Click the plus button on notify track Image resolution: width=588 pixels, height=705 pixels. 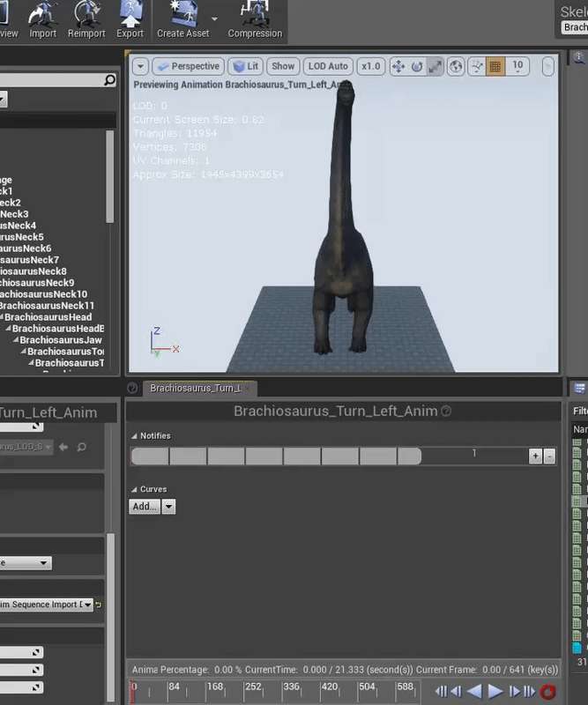coord(535,456)
